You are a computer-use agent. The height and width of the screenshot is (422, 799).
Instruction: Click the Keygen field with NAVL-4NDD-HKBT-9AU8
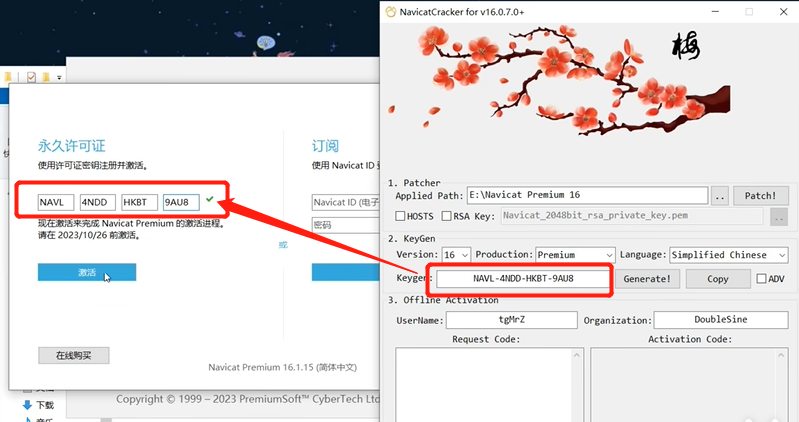[523, 279]
